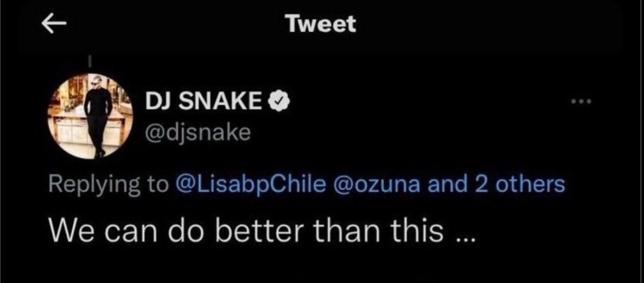Click the word "others" in the reply line
Viewport: 644px width, 283px height.
530,185
